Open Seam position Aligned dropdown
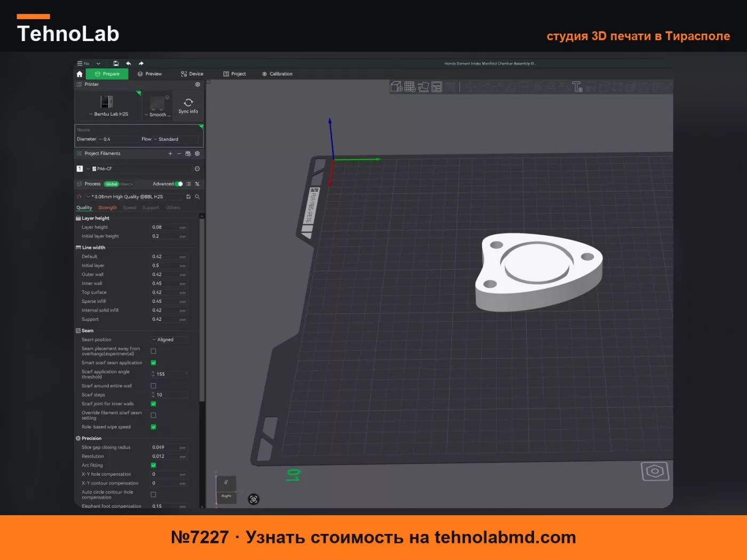The height and width of the screenshot is (560, 747). click(x=169, y=340)
